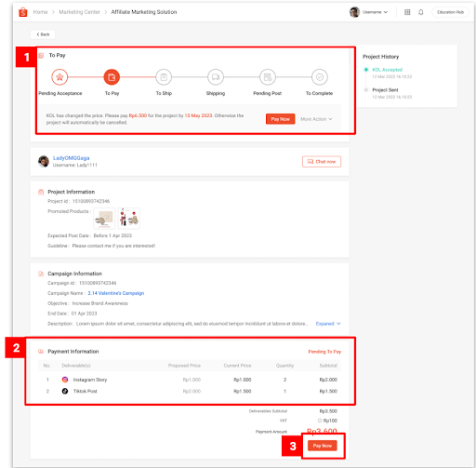Open the first promoted product thumbnail

[x=104, y=219]
